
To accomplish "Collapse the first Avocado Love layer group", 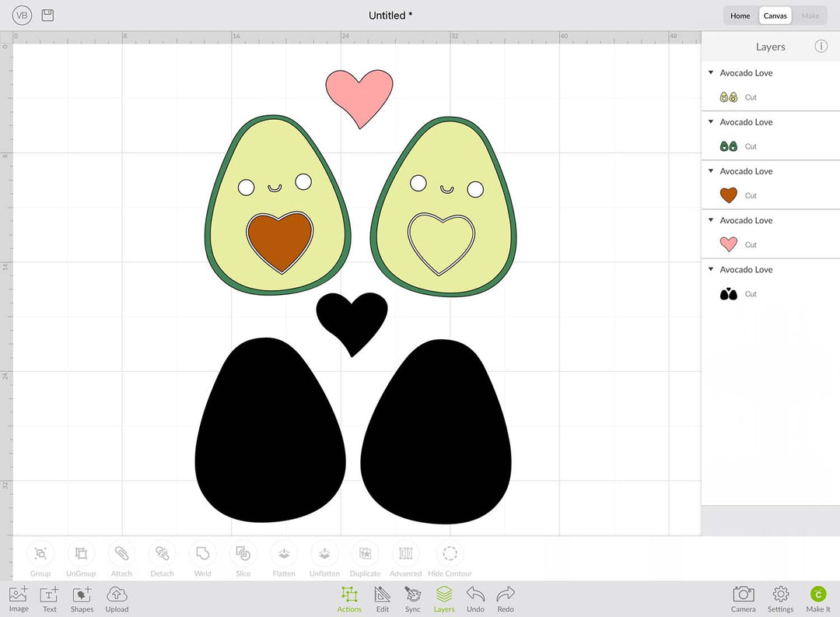I will tap(711, 72).
